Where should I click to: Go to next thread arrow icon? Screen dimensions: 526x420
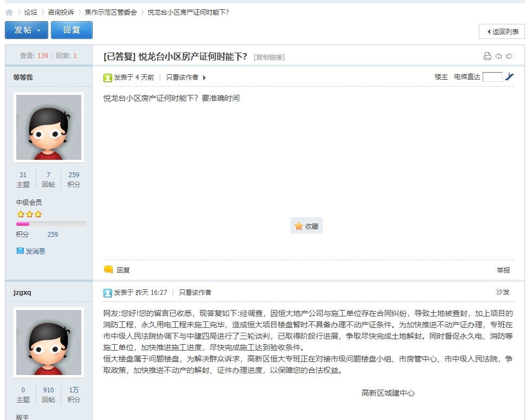[509, 56]
